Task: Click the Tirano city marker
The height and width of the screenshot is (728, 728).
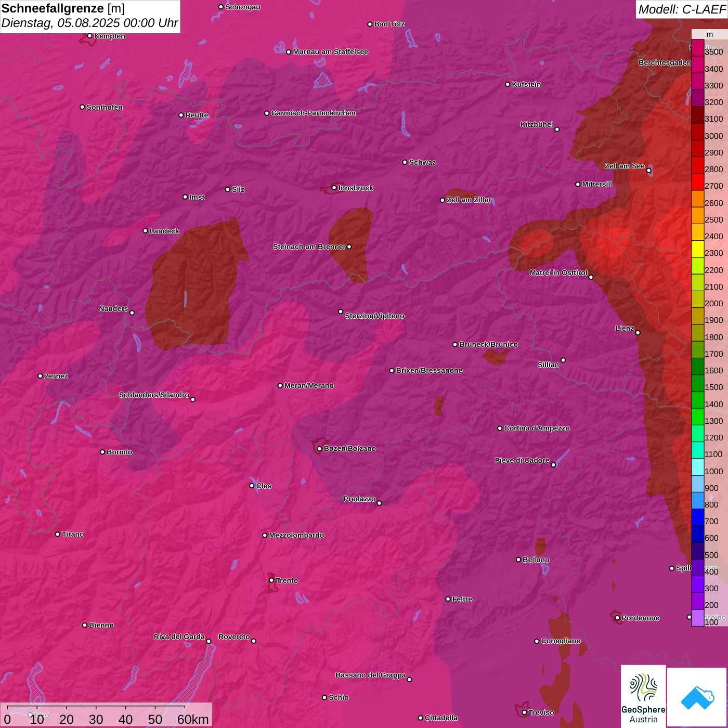Action: 58,534
